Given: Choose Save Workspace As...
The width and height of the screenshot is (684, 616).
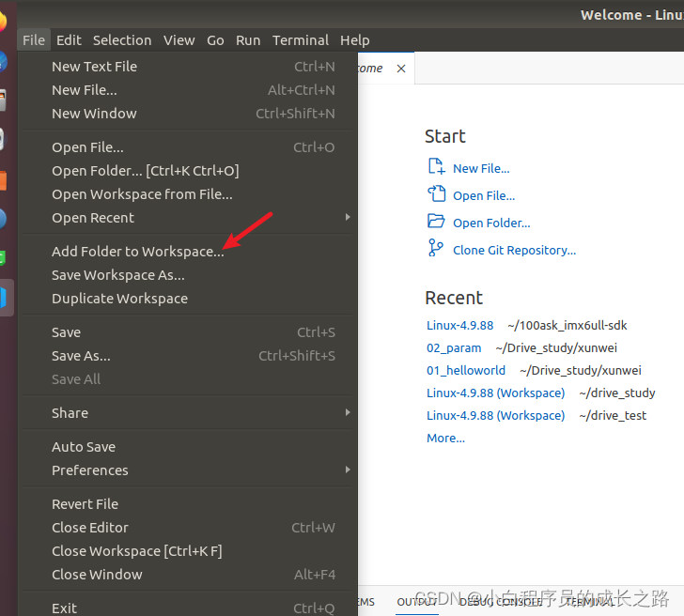Looking at the screenshot, I should 188,275.
